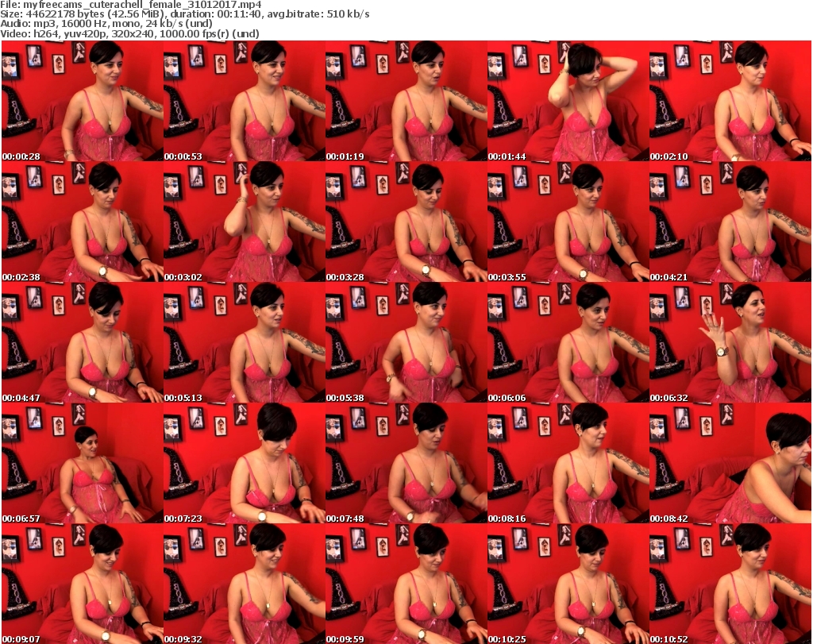Select the 00:03:55 thumbnail
Viewport: 813px width, 644px height.
pyautogui.click(x=568, y=222)
